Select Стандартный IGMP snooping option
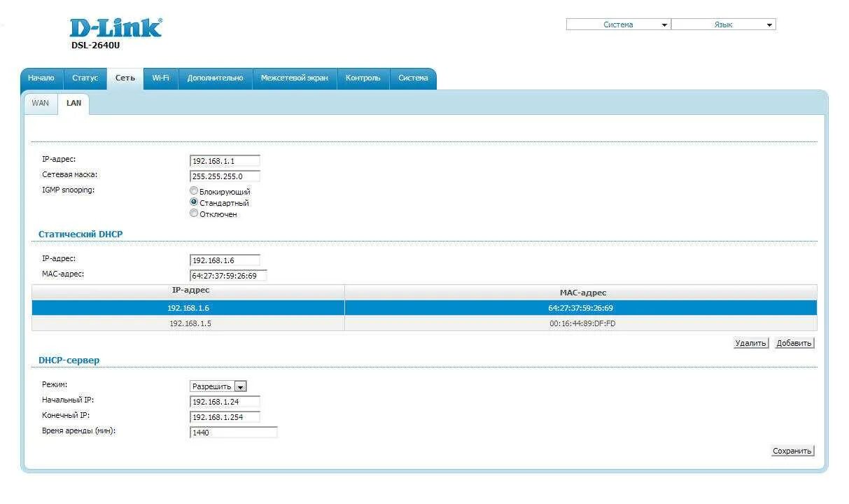 [x=194, y=202]
